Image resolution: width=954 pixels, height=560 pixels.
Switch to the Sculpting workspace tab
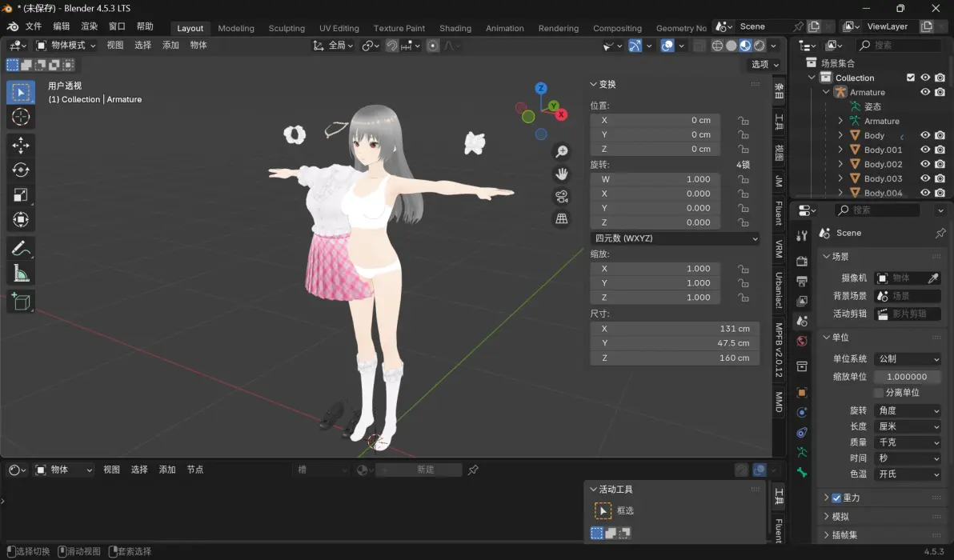[x=287, y=28]
